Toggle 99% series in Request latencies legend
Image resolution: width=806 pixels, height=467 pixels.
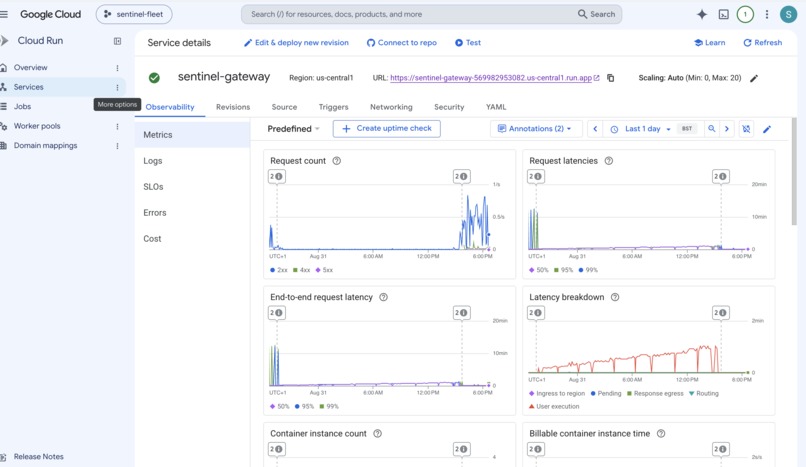point(588,270)
